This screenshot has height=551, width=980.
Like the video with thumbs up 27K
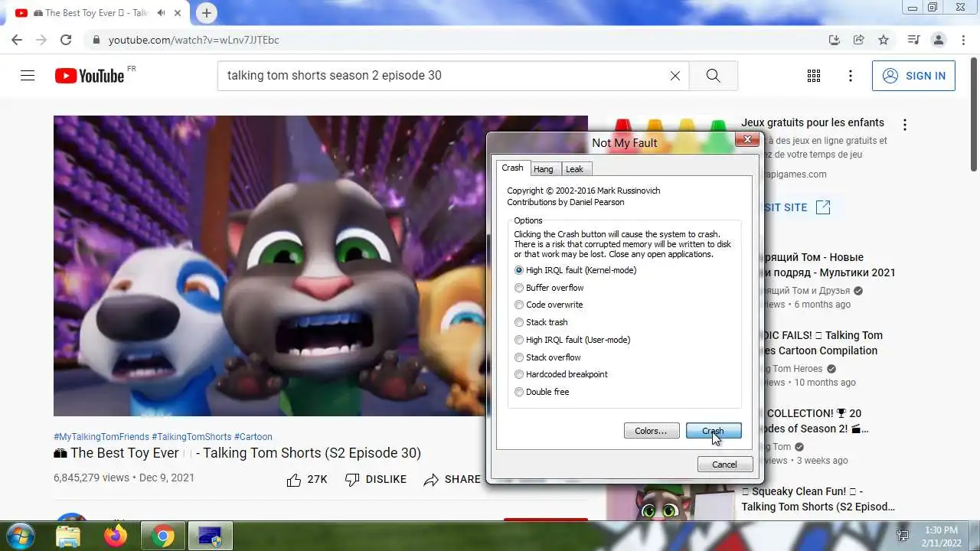306,479
